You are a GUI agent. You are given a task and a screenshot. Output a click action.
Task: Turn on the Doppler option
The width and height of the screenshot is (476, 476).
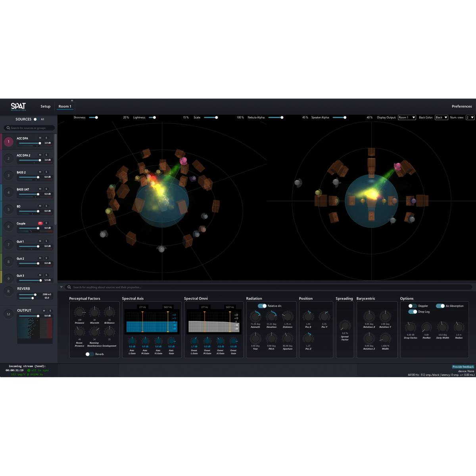coord(413,306)
